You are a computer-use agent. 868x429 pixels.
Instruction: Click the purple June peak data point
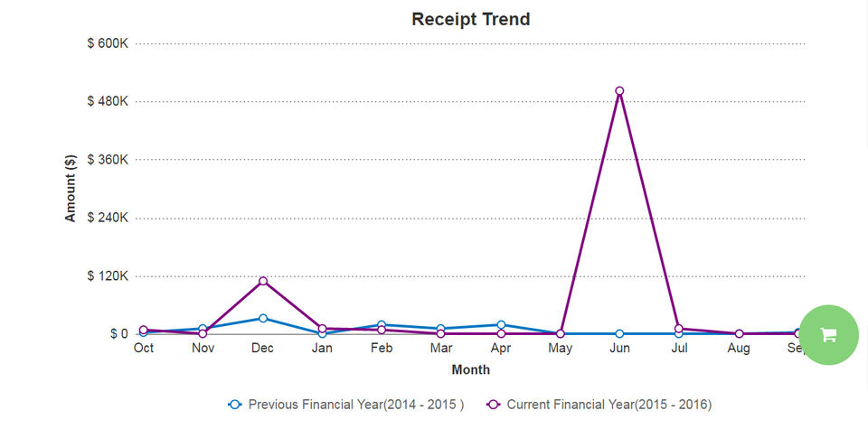(x=619, y=91)
